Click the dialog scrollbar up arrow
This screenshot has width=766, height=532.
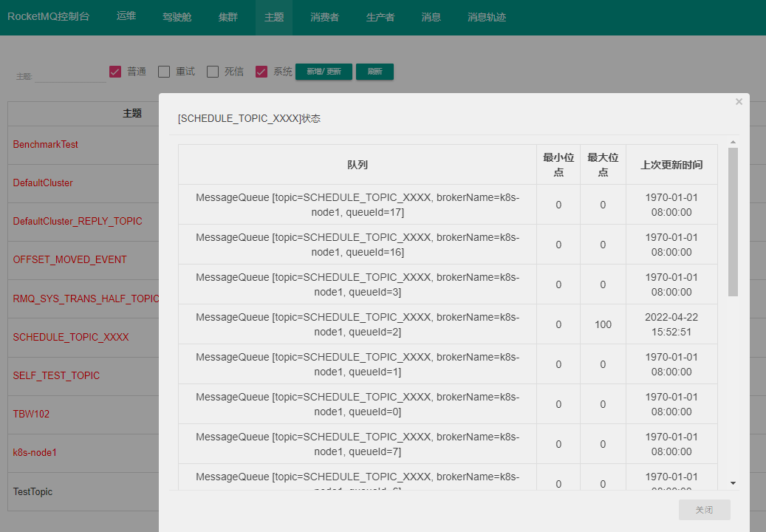point(733,142)
